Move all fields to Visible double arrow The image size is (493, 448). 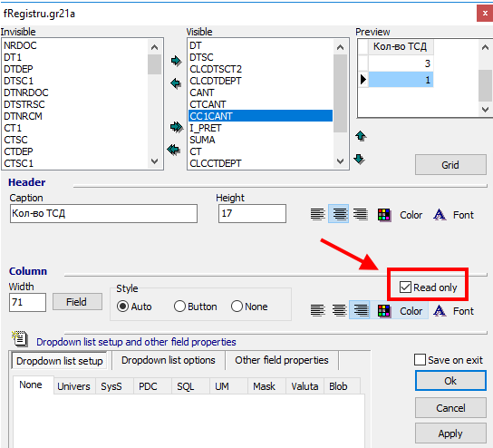pos(176,127)
